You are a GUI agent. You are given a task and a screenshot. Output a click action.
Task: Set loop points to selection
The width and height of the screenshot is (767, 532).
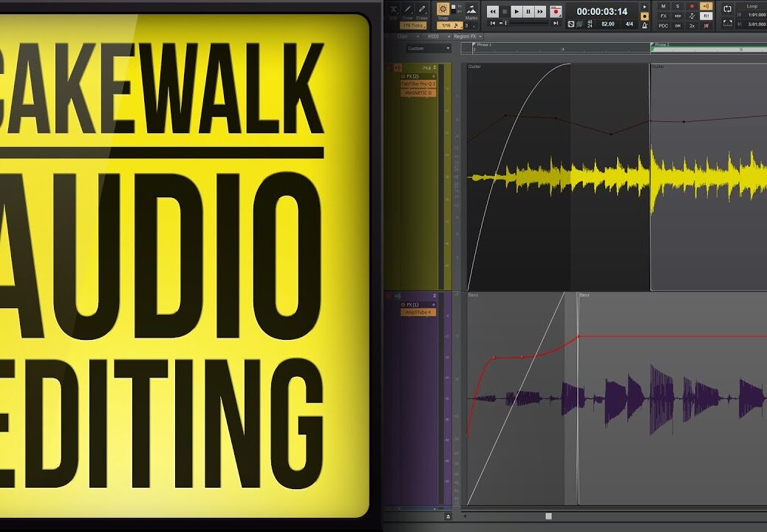(x=727, y=23)
